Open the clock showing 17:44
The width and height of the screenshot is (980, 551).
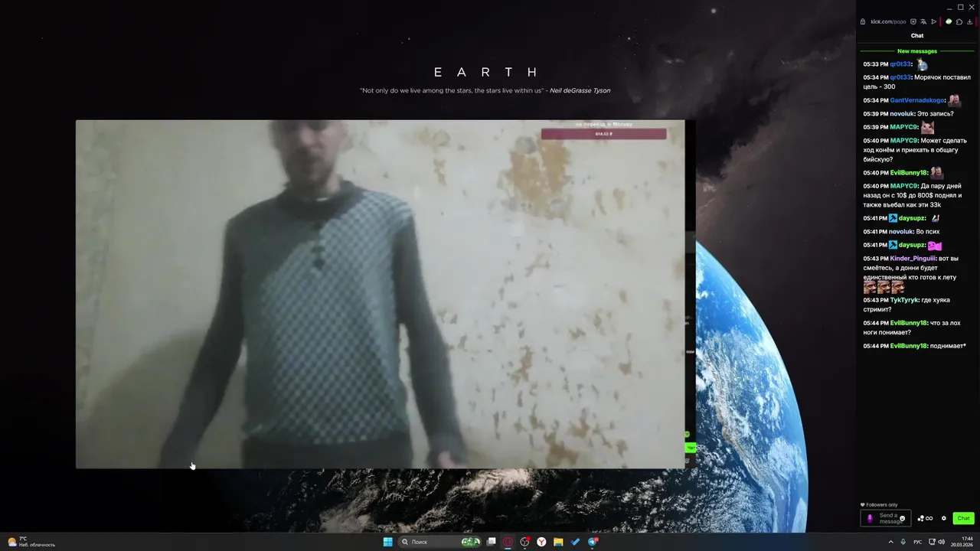pos(962,542)
